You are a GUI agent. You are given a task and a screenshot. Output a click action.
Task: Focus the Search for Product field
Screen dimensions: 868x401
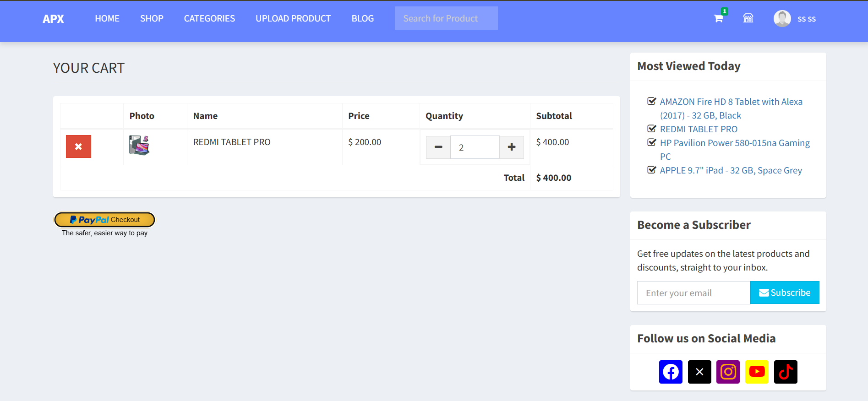(446, 18)
